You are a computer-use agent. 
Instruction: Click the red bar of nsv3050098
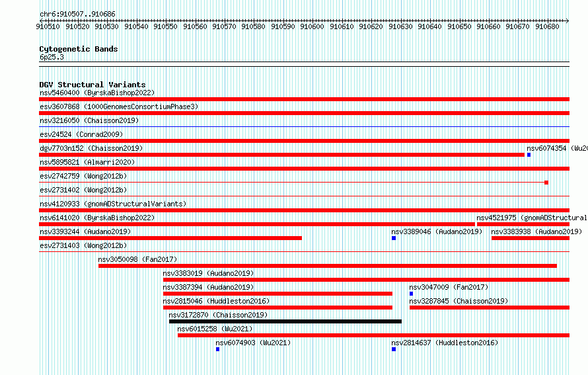pos(328,266)
